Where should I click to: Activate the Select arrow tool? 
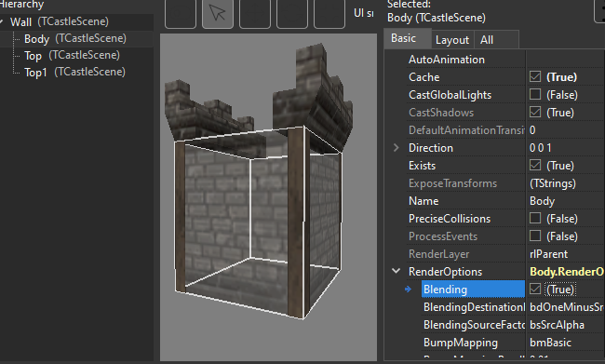click(x=218, y=13)
